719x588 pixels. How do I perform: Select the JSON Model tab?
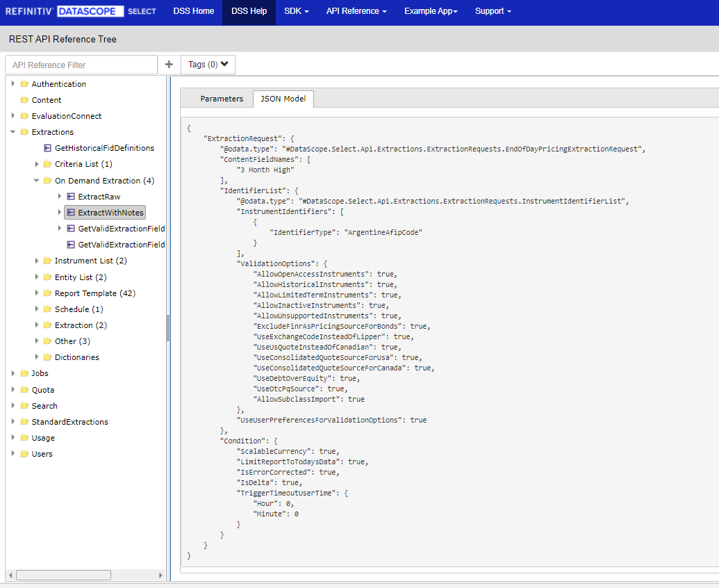283,99
